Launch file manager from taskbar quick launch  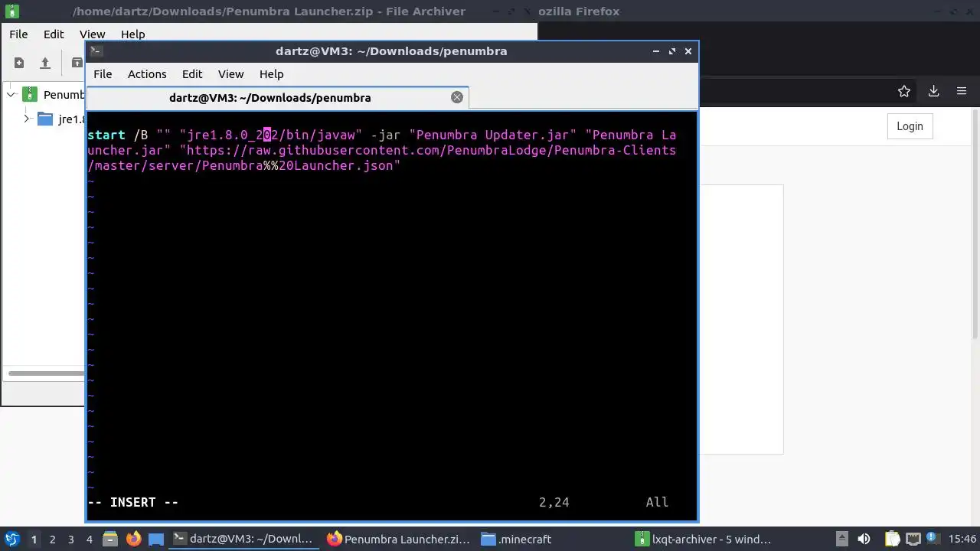[109, 540]
